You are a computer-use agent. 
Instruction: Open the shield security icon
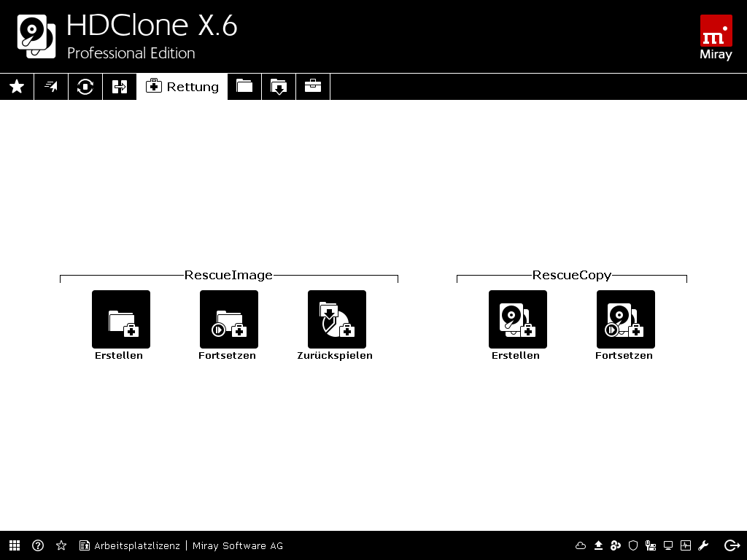633,545
